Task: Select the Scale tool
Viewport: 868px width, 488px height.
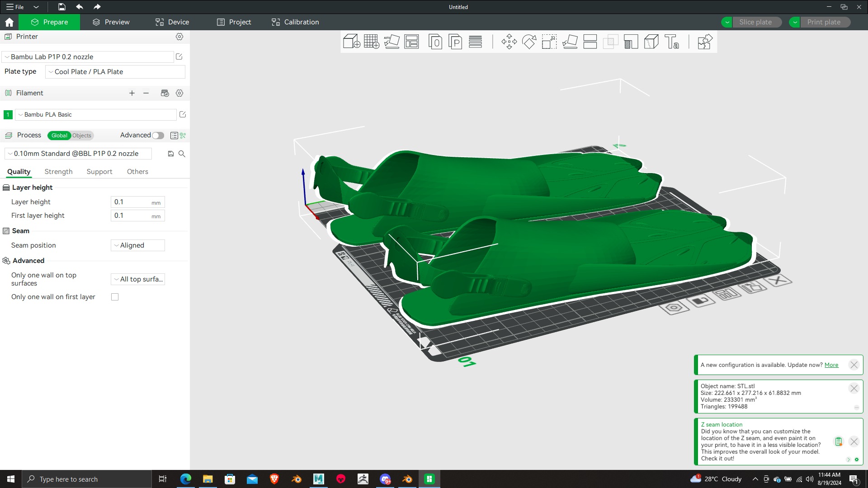Action: pos(549,42)
